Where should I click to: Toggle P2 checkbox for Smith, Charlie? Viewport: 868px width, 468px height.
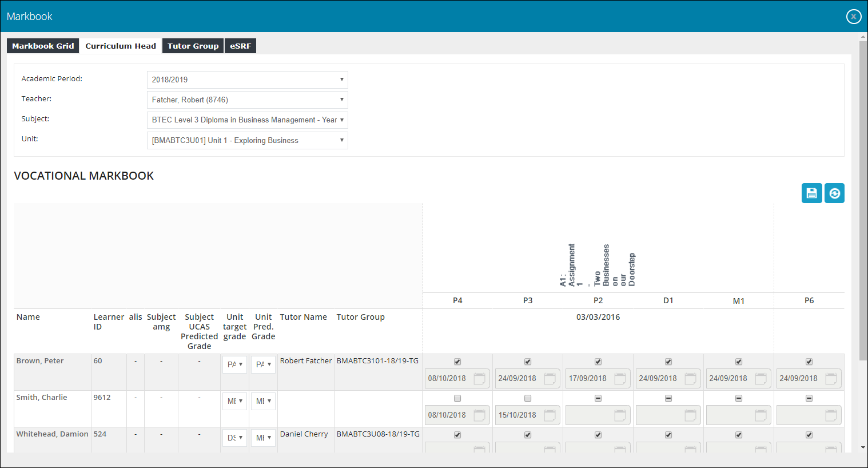tap(598, 398)
